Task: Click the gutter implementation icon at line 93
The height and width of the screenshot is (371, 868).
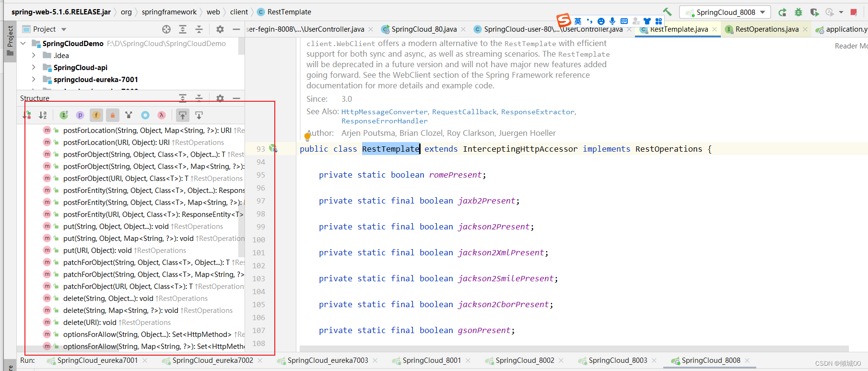Action: 273,148
